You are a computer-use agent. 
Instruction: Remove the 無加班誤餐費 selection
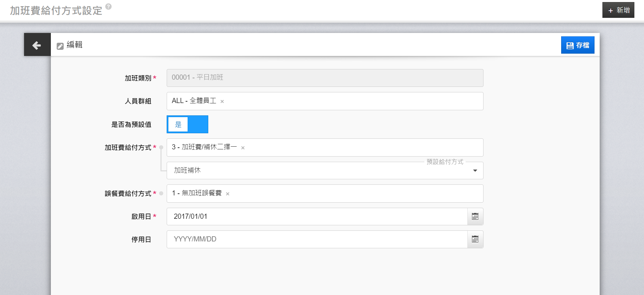[227, 194]
